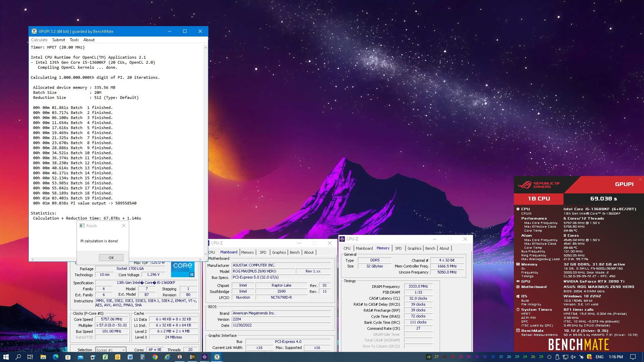Open the Submit menu in GPUPI
The image size is (644, 362).
point(59,40)
